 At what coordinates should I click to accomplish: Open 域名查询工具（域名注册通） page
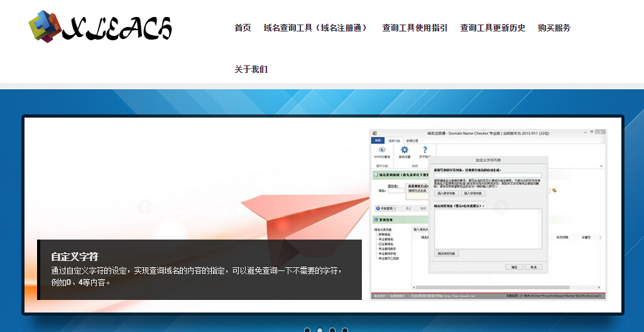[x=316, y=28]
